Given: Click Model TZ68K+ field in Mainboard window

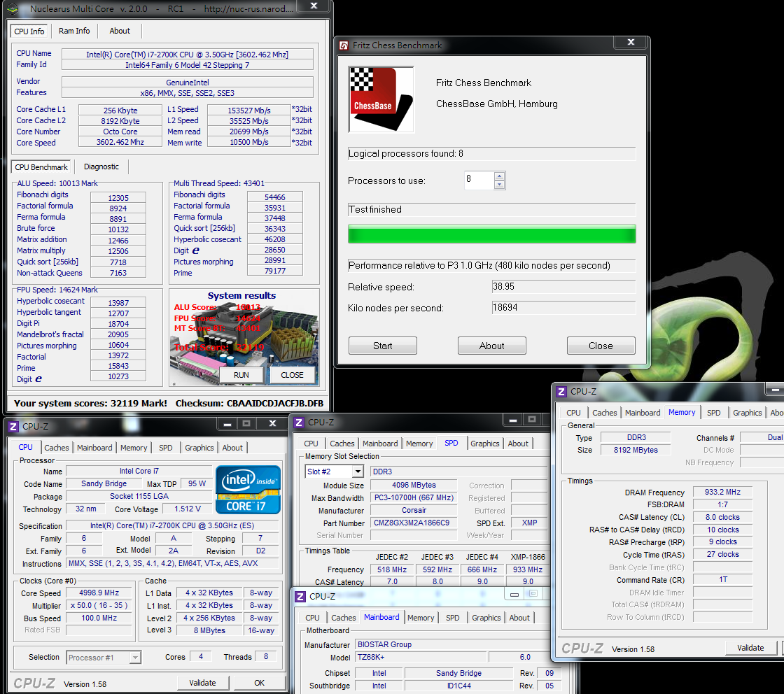Looking at the screenshot, I should [x=421, y=658].
